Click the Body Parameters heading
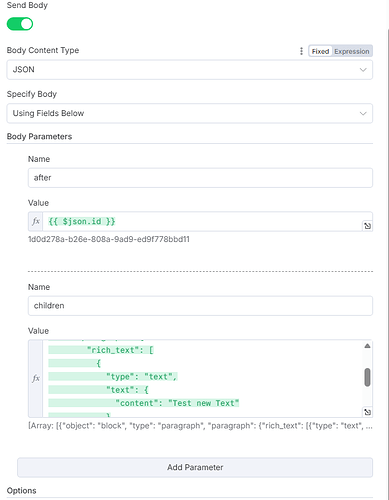 (39, 137)
